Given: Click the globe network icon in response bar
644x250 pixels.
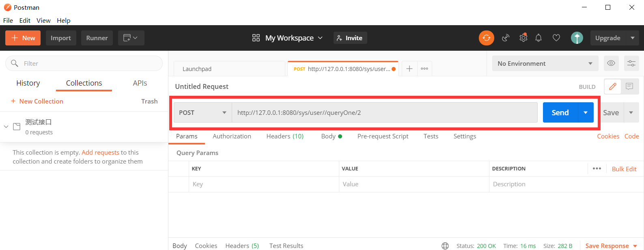Looking at the screenshot, I should pyautogui.click(x=445, y=246).
